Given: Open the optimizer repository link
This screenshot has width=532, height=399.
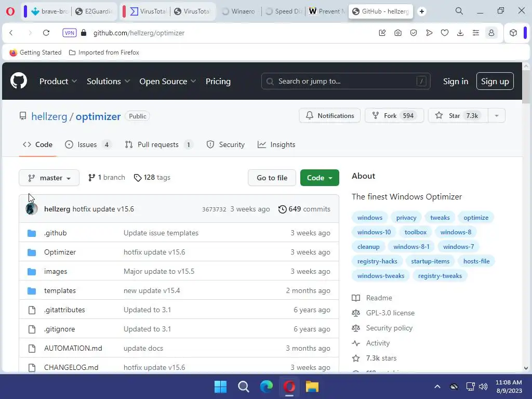Looking at the screenshot, I should (98, 116).
